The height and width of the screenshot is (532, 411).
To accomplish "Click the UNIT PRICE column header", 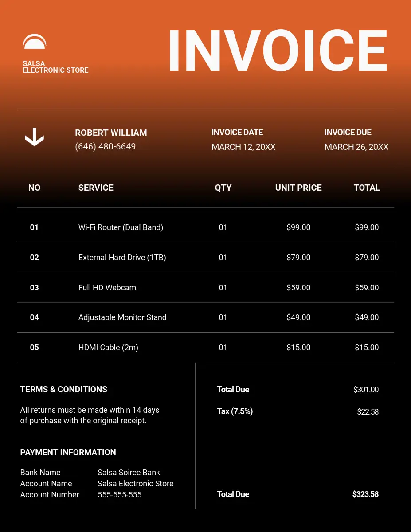I will 298,188.
